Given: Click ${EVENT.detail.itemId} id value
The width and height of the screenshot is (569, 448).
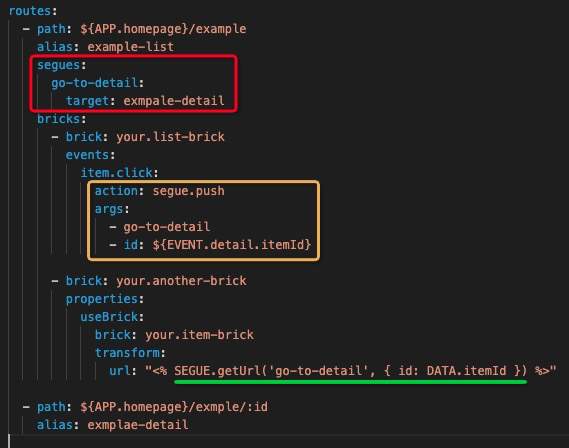Looking at the screenshot, I should (232, 245).
